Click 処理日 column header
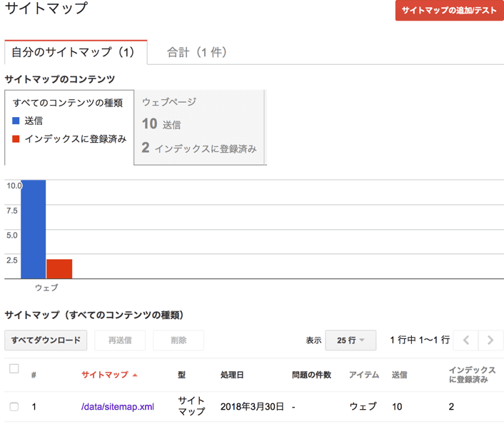Screen dimensions: 504x424 click(x=232, y=375)
